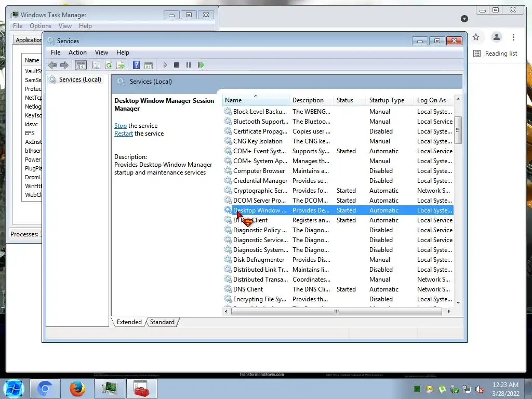Open Task Manager's Options menu
The image size is (532, 399).
(41, 26)
